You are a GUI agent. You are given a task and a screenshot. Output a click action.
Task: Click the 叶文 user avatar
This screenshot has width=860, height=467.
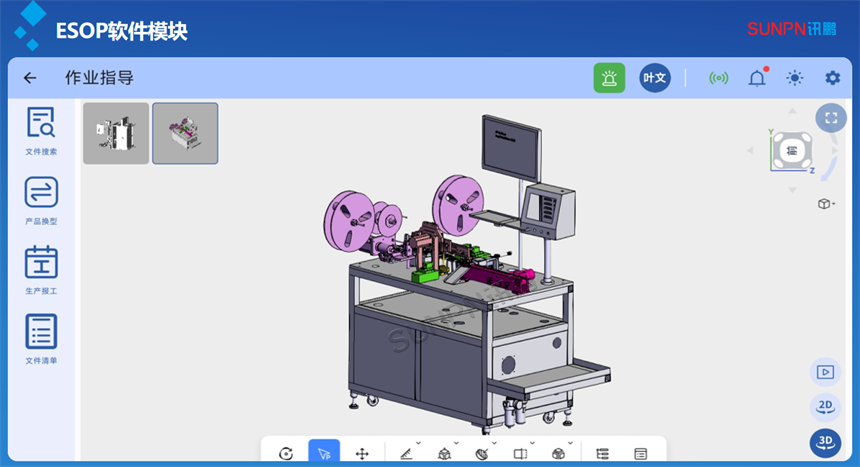pyautogui.click(x=655, y=78)
